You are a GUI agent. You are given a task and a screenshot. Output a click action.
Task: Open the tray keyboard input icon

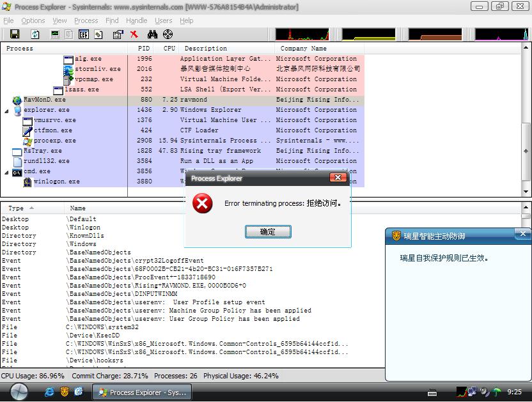(432, 393)
